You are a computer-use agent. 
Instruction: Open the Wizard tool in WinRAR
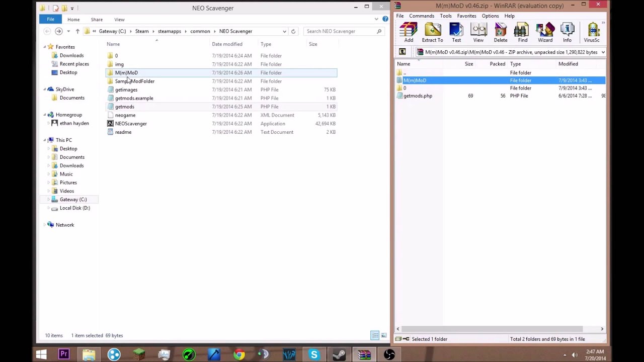545,33
